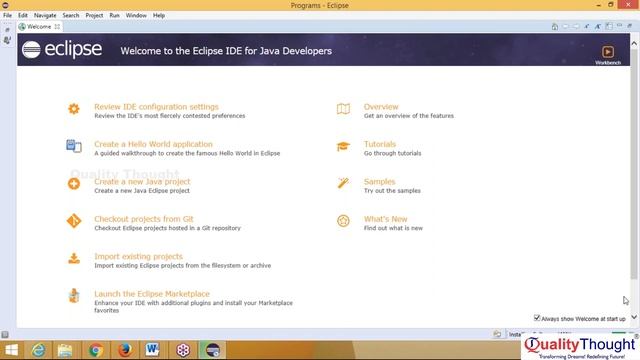Open Internet Explorer from the taskbar
The image size is (640, 360).
coord(39,350)
